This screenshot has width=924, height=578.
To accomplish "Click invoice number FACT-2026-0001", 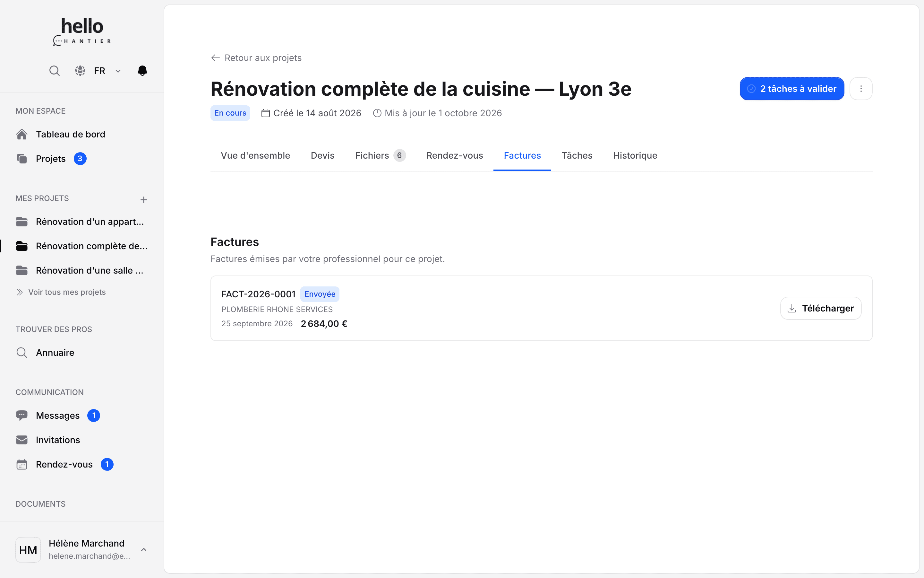I will click(259, 294).
